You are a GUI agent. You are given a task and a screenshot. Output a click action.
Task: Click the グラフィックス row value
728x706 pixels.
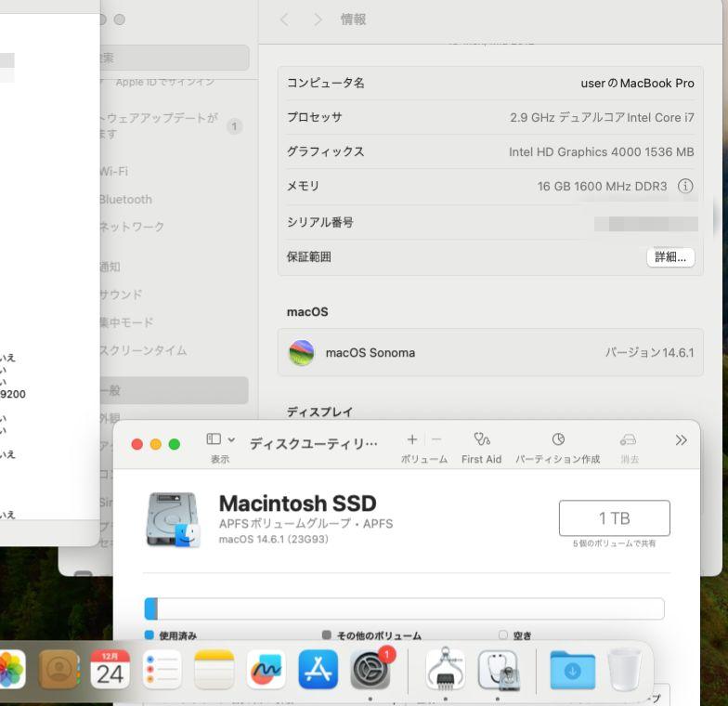pyautogui.click(x=602, y=152)
